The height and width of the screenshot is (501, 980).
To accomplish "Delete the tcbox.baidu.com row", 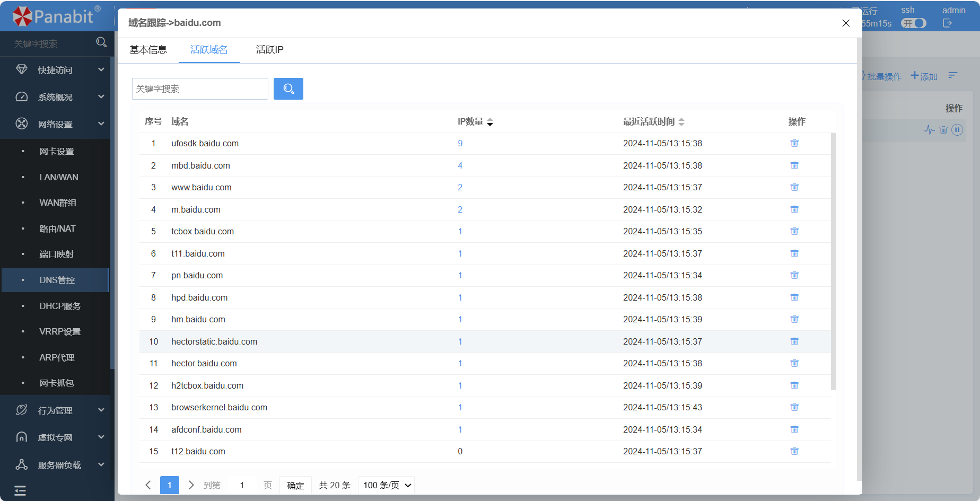I will point(794,231).
